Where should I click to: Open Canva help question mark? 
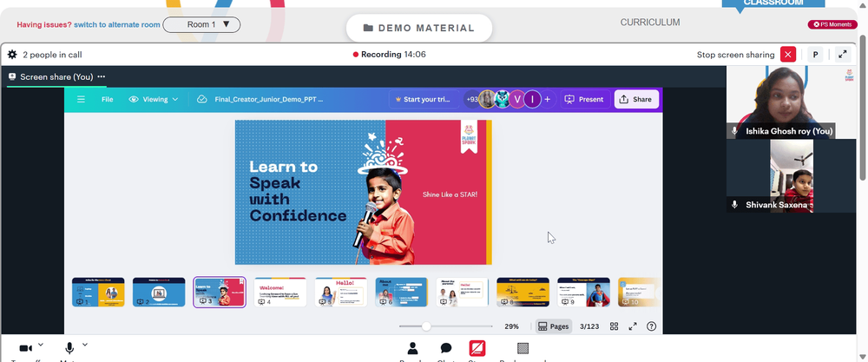click(652, 326)
